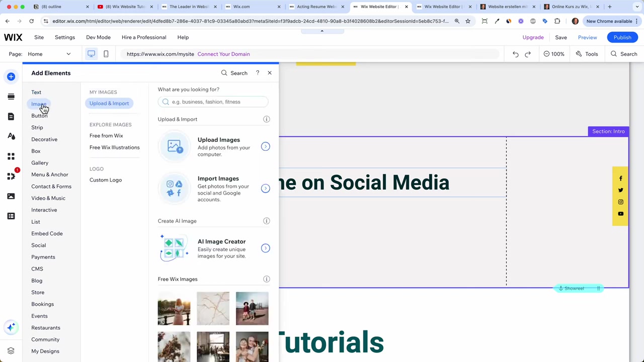Image resolution: width=644 pixels, height=362 pixels.
Task: Open the Site Design icon in sidebar
Action: (11, 136)
